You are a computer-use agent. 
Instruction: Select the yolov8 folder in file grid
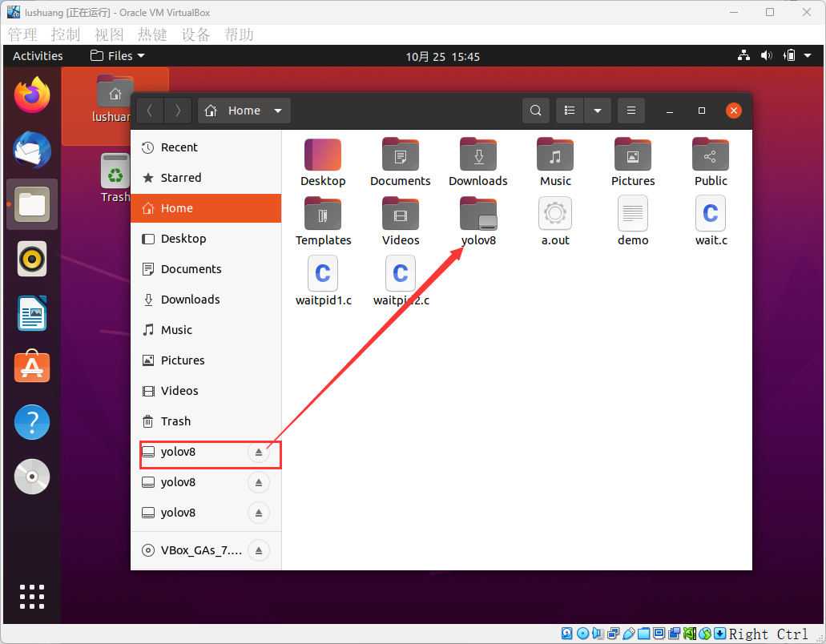click(478, 221)
